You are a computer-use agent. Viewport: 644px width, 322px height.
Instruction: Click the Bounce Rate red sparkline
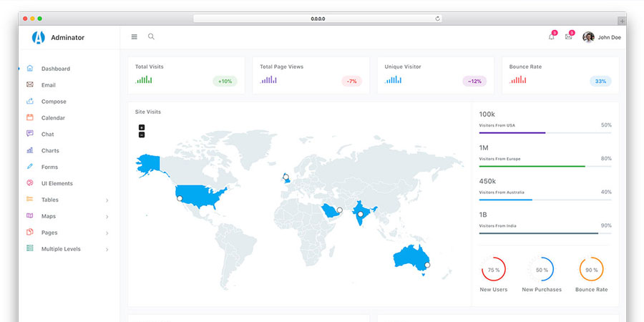[x=518, y=79]
